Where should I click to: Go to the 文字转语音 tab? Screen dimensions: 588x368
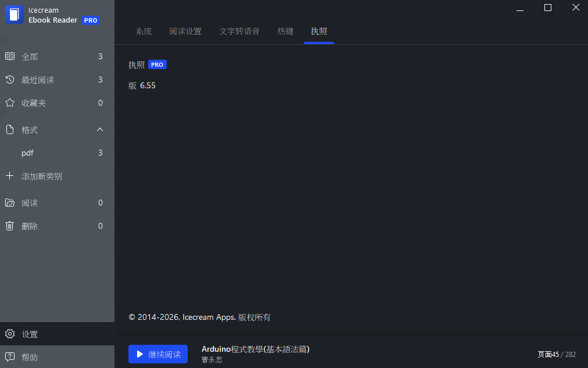[239, 31]
